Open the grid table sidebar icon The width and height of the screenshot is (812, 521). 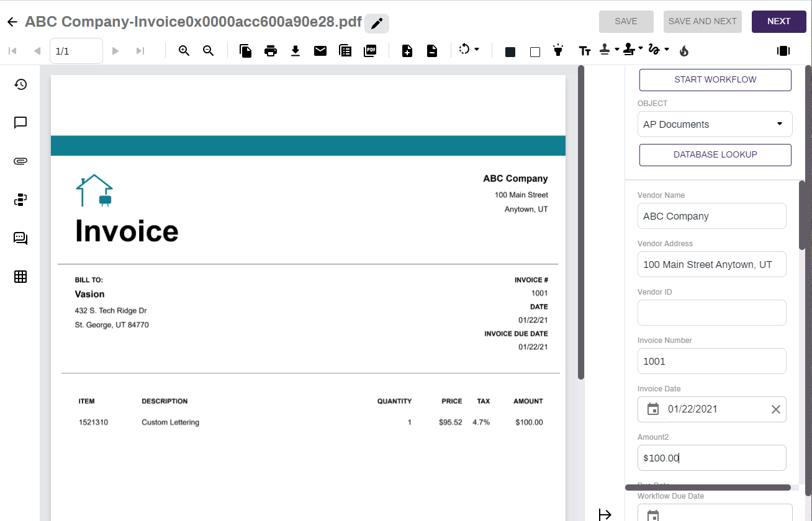point(20,277)
